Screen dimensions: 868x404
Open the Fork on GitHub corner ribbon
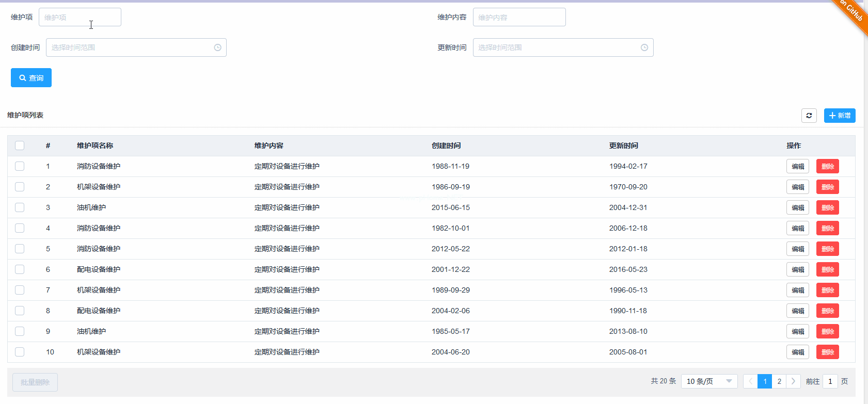pos(853,12)
